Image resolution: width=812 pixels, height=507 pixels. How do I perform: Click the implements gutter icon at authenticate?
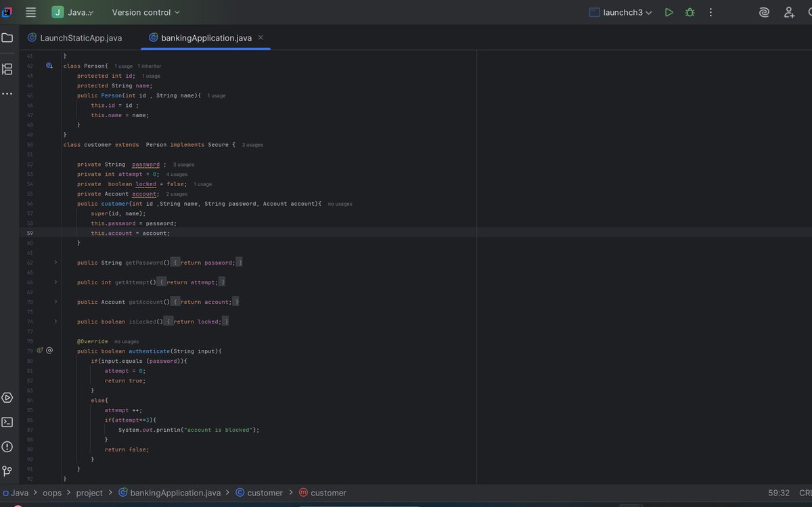pos(39,351)
